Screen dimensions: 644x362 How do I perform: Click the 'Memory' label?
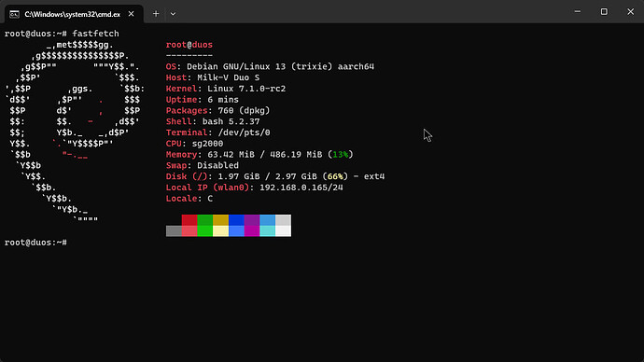182,155
